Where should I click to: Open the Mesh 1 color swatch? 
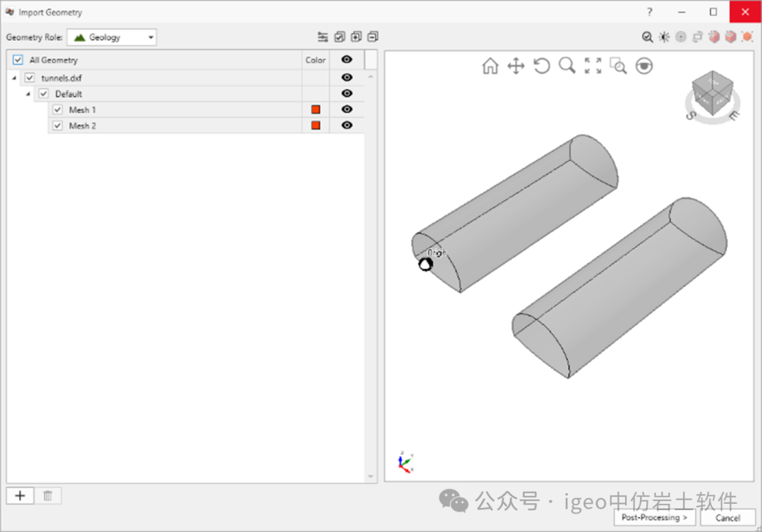315,109
